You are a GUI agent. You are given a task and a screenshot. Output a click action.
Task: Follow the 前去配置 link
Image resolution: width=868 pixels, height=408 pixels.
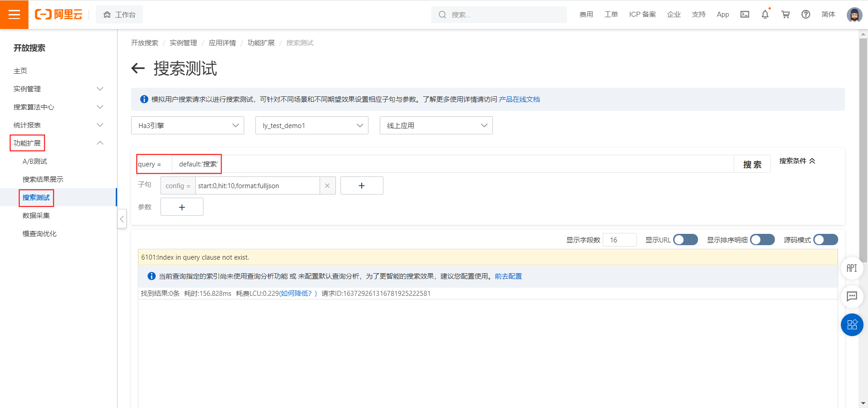click(508, 276)
